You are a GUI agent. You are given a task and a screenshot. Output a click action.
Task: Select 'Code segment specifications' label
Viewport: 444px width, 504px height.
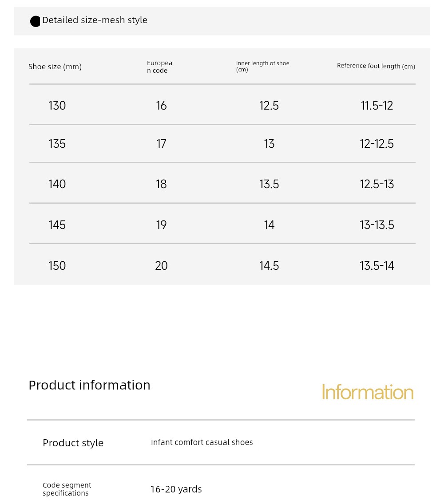click(67, 489)
